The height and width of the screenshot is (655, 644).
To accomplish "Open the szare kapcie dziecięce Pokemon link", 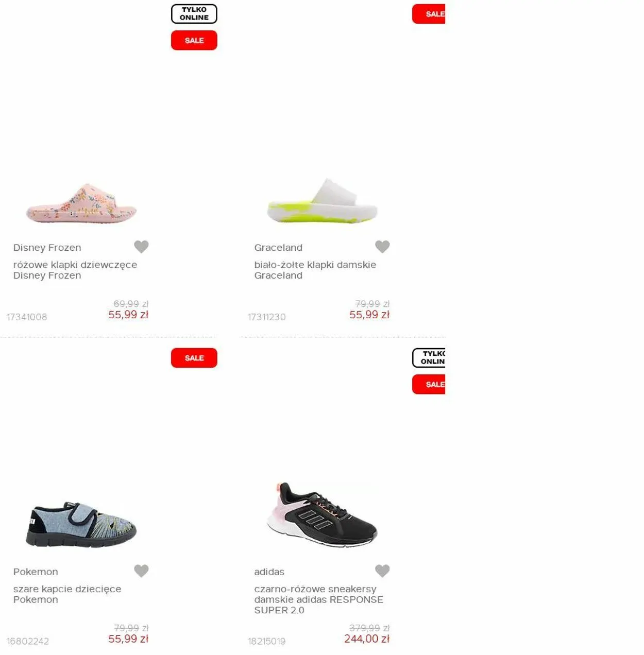I will pyautogui.click(x=67, y=594).
